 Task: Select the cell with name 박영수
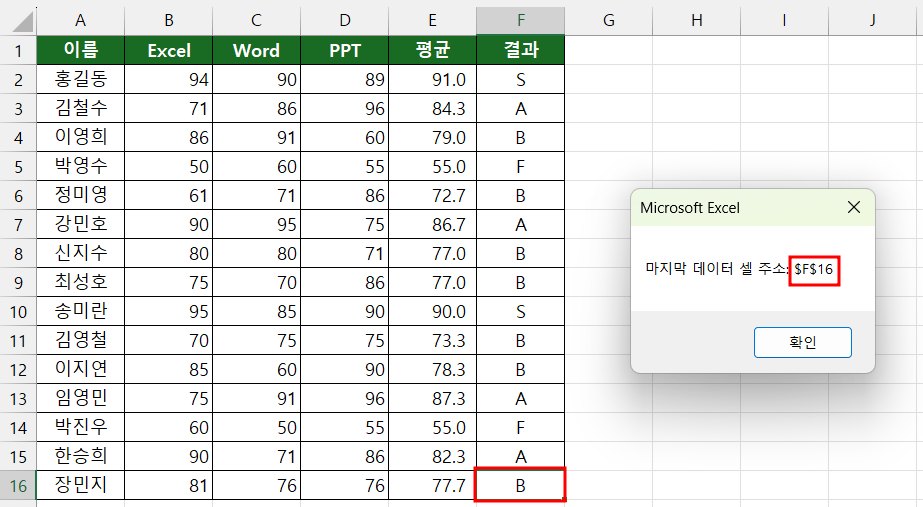click(x=81, y=166)
